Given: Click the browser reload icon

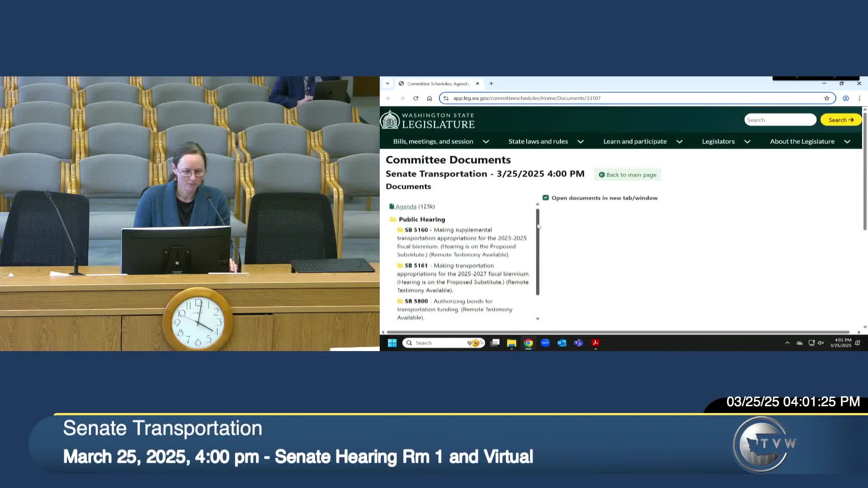Looking at the screenshot, I should click(x=415, y=98).
